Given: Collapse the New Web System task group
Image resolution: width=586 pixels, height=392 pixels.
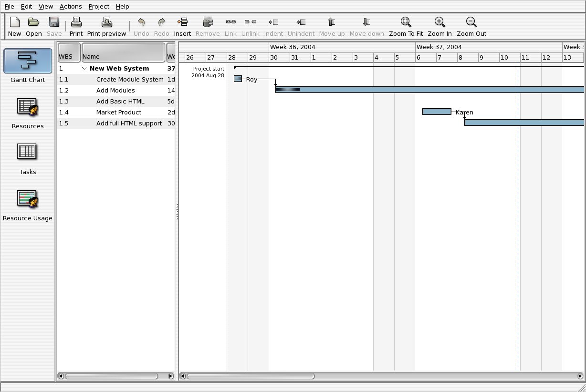Looking at the screenshot, I should (84, 69).
